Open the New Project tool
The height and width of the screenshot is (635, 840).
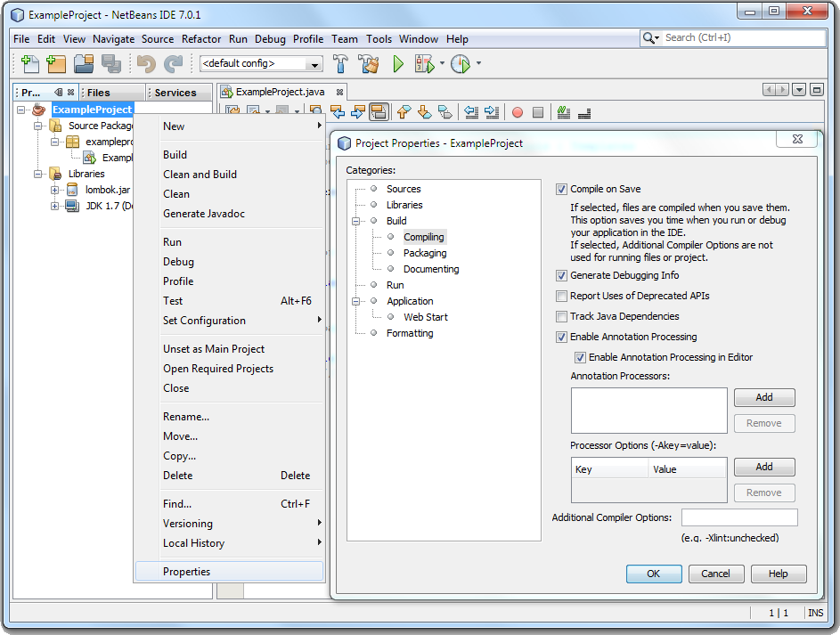[54, 63]
